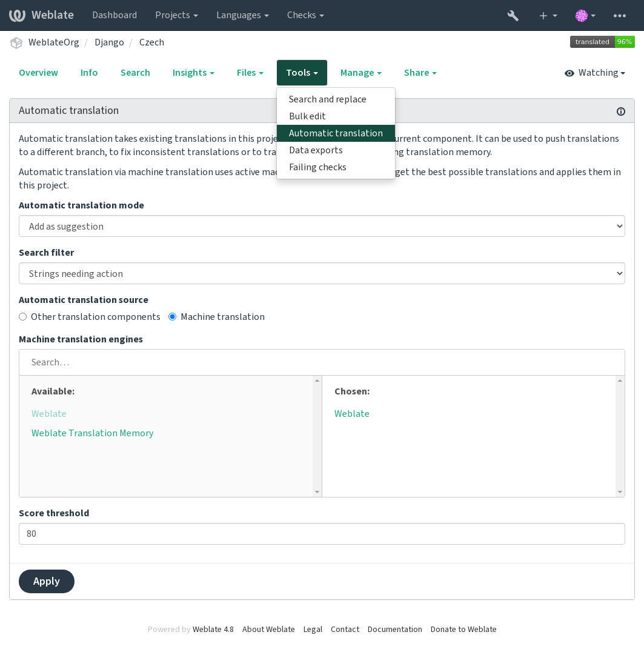
Task: Open the user avatar menu
Action: [585, 15]
